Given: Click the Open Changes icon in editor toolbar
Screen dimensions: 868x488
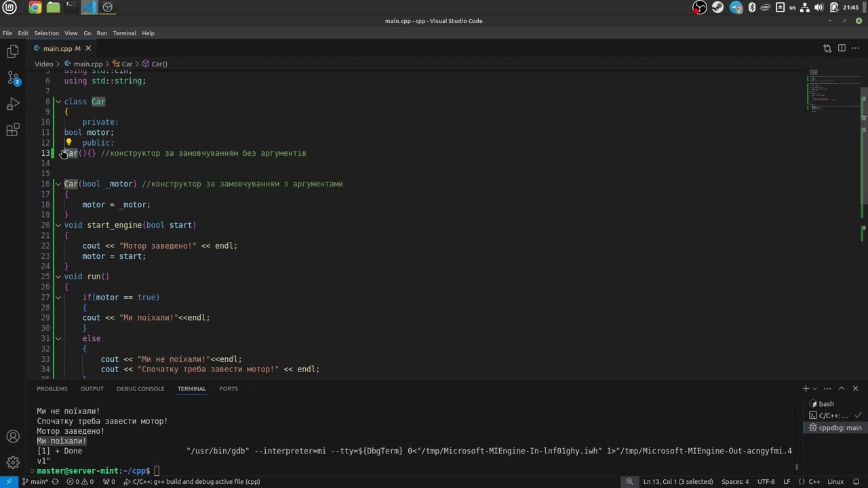Looking at the screenshot, I should [x=827, y=48].
